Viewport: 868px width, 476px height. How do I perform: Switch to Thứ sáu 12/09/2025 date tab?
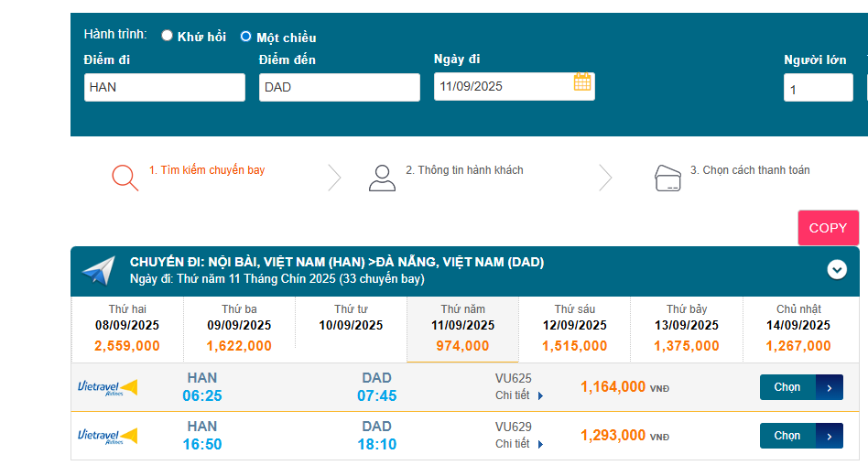(x=574, y=328)
